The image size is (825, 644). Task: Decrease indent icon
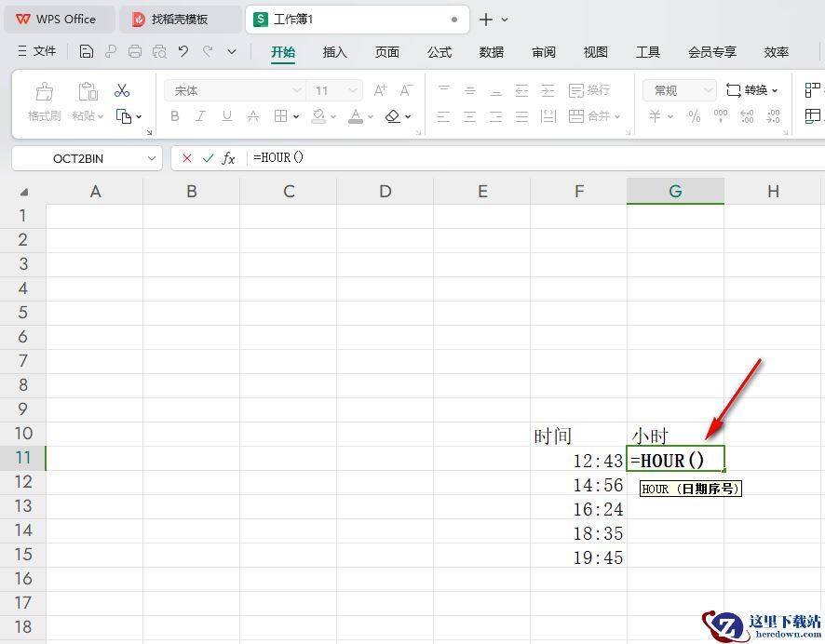(521, 90)
